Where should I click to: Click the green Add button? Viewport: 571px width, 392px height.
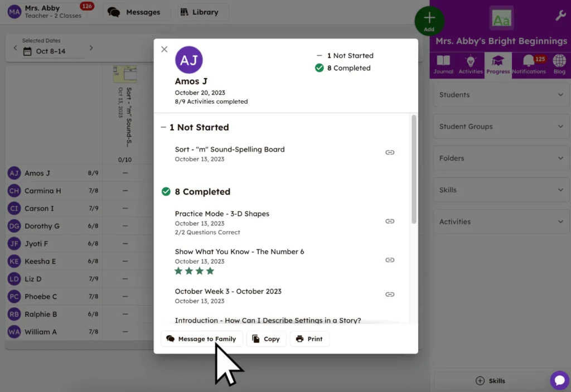point(429,21)
